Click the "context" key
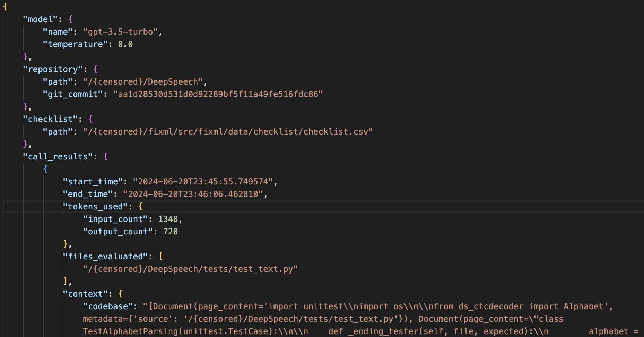This screenshot has width=644, height=337. point(85,294)
